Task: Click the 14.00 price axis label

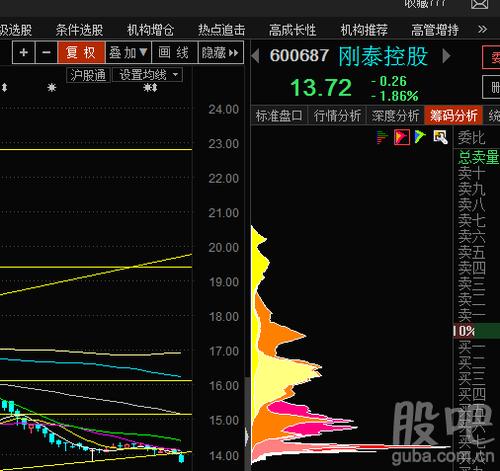Action: [224, 455]
